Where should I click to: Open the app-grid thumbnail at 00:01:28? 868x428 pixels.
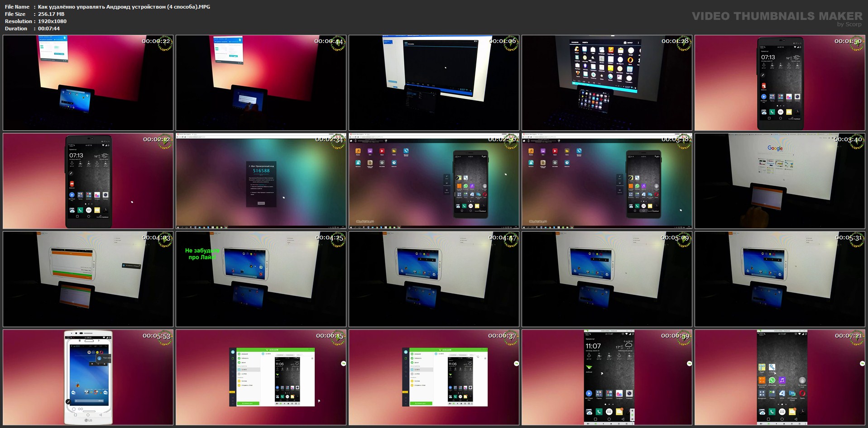coord(607,83)
